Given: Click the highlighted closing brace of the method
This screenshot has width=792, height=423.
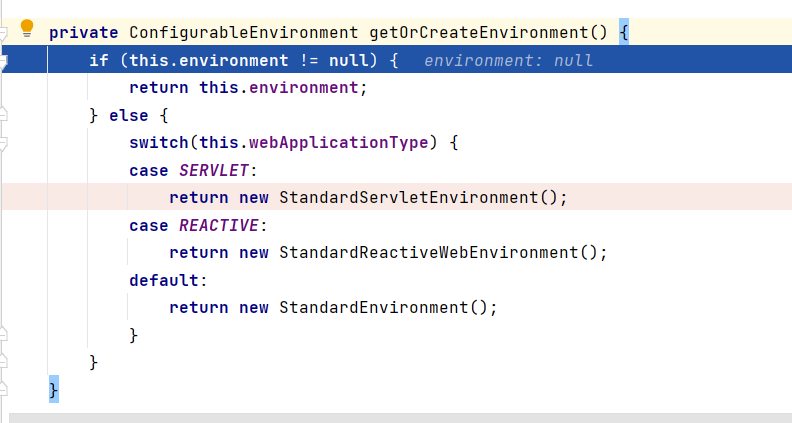Looking at the screenshot, I should (x=54, y=390).
